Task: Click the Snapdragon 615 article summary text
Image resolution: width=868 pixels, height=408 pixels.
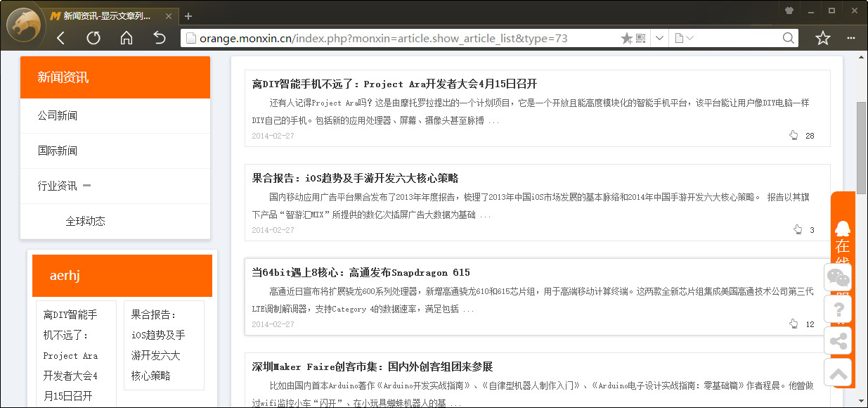Action: (533, 300)
